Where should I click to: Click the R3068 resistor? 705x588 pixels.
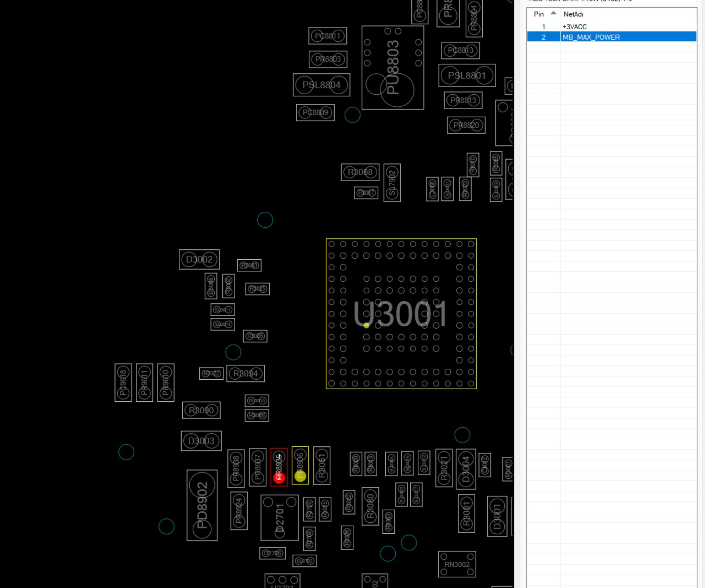[360, 172]
